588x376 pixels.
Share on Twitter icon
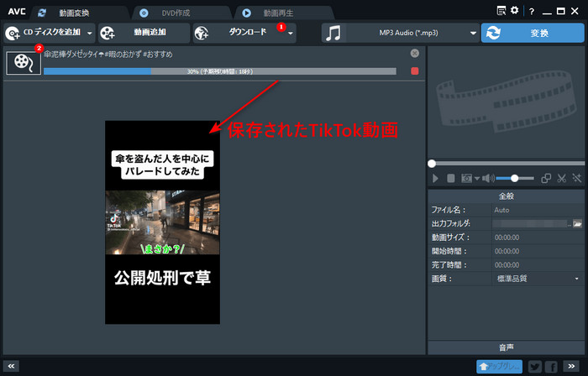click(535, 366)
